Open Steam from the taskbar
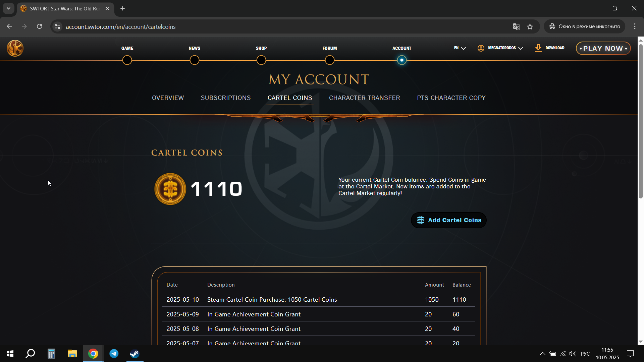This screenshot has width=644, height=362. pos(135,354)
